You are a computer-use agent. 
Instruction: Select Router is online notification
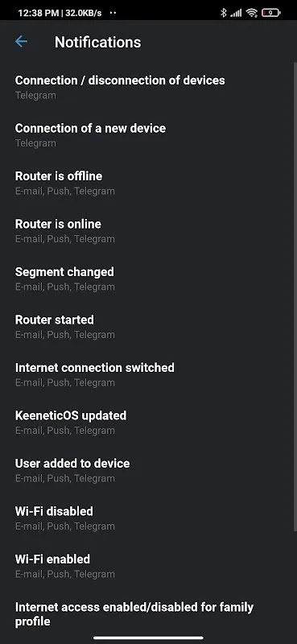[x=148, y=231]
